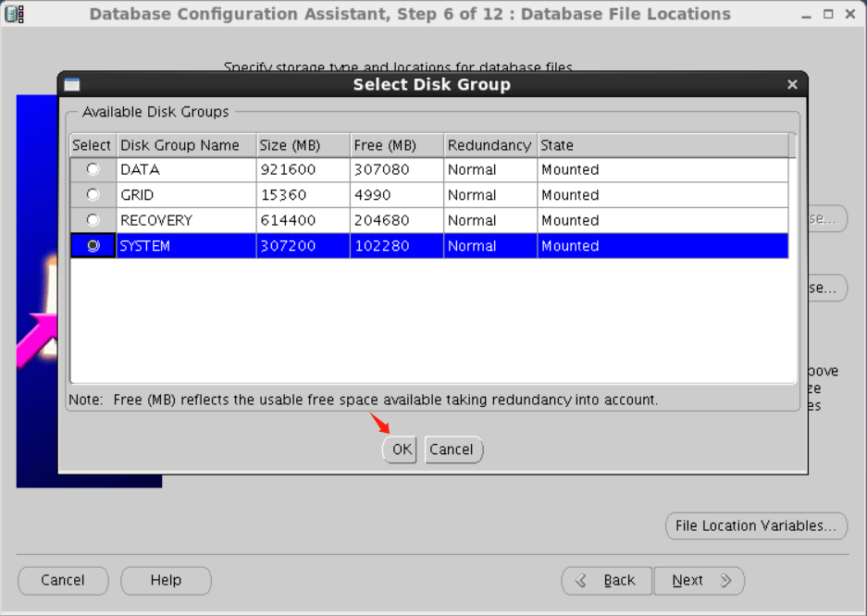Open File Location Variables in the main window
The width and height of the screenshot is (867, 616).
[x=756, y=526]
